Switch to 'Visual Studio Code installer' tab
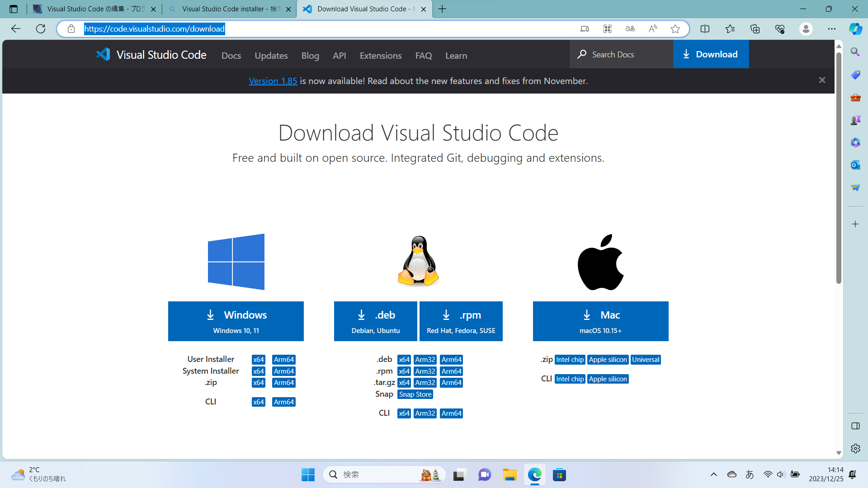The height and width of the screenshot is (488, 868). [229, 9]
